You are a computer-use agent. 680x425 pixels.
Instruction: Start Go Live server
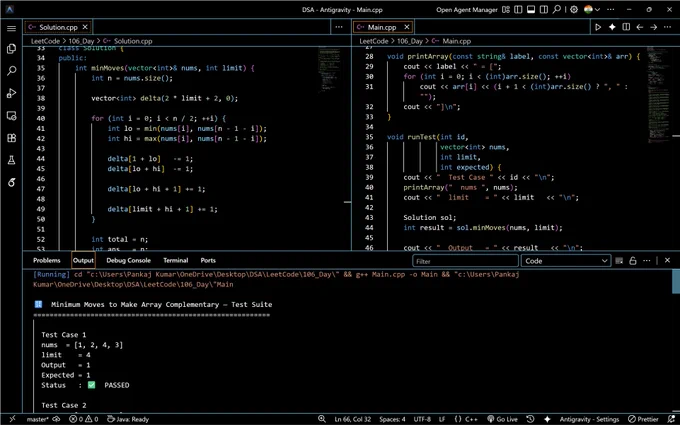click(503, 419)
